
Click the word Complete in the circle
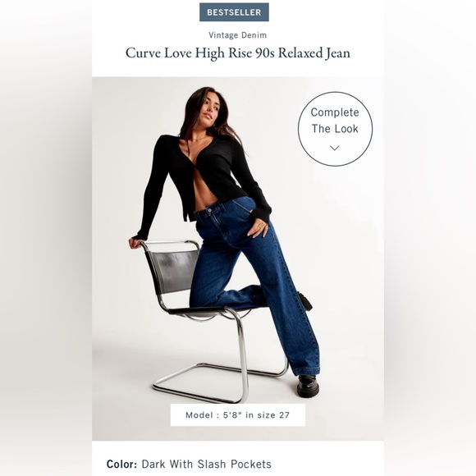pyautogui.click(x=335, y=112)
